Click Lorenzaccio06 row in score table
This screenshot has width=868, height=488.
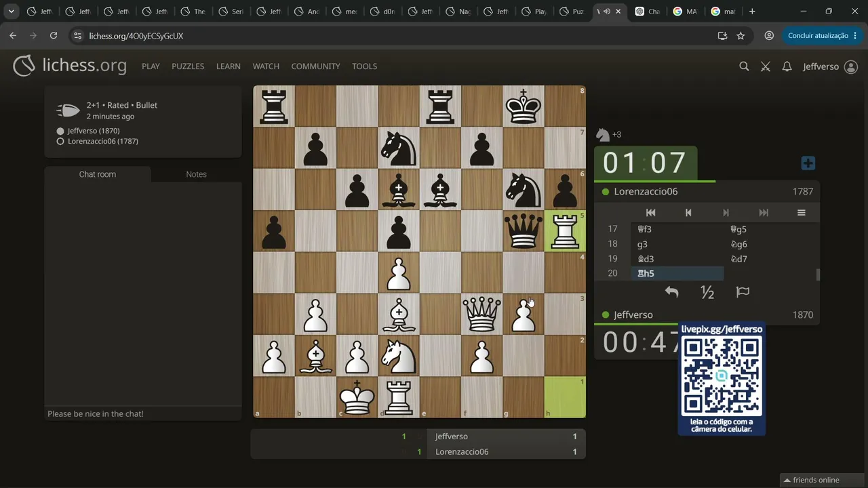[x=418, y=451]
